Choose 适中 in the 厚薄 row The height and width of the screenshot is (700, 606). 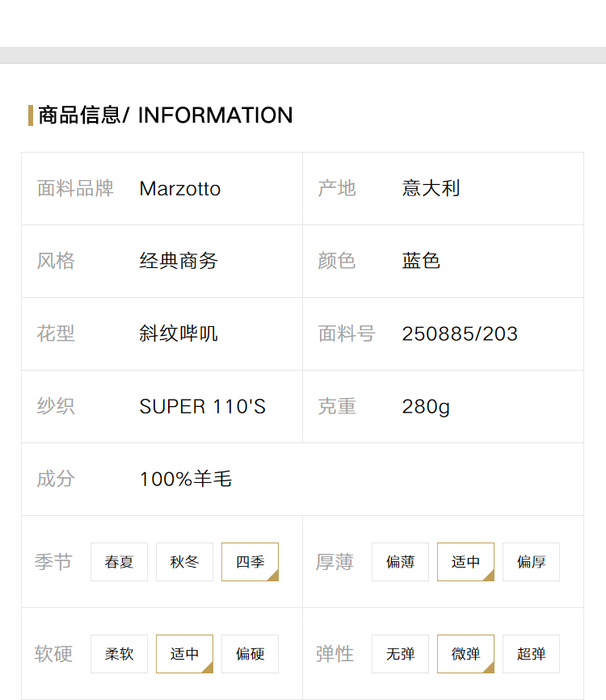(465, 562)
